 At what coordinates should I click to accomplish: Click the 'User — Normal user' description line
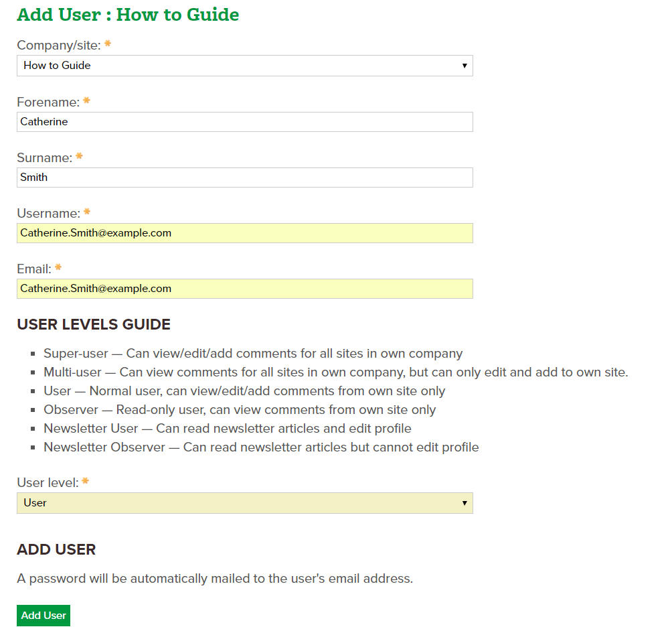coord(244,391)
